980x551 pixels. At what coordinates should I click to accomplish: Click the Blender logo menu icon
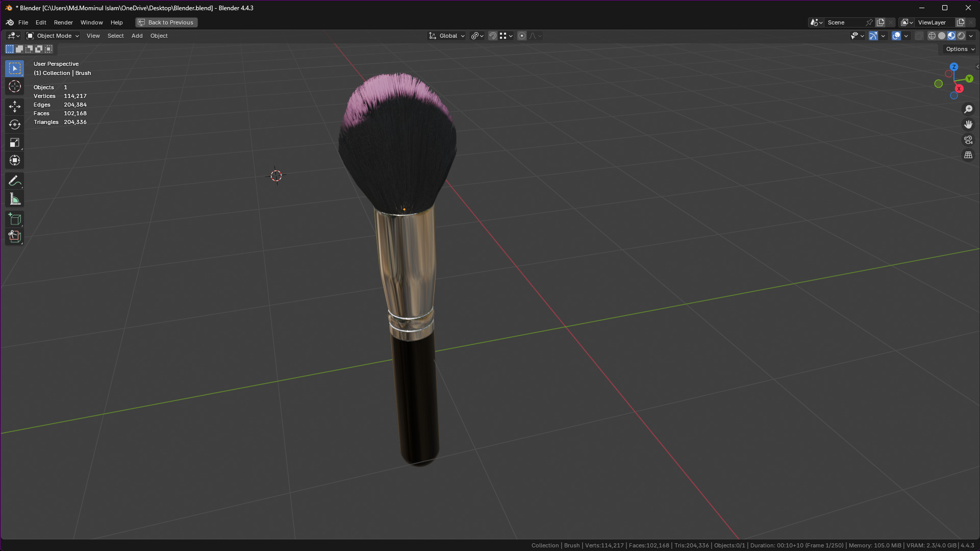[10, 22]
